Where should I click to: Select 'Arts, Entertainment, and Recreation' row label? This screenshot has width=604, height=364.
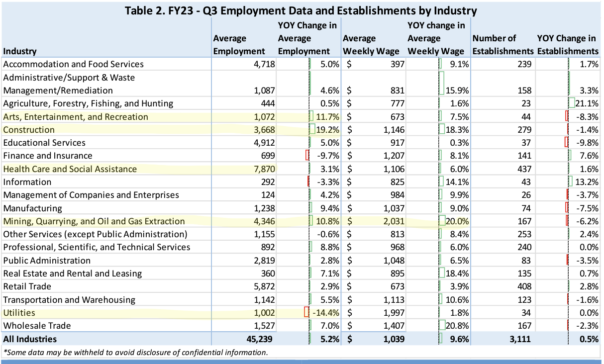76,117
